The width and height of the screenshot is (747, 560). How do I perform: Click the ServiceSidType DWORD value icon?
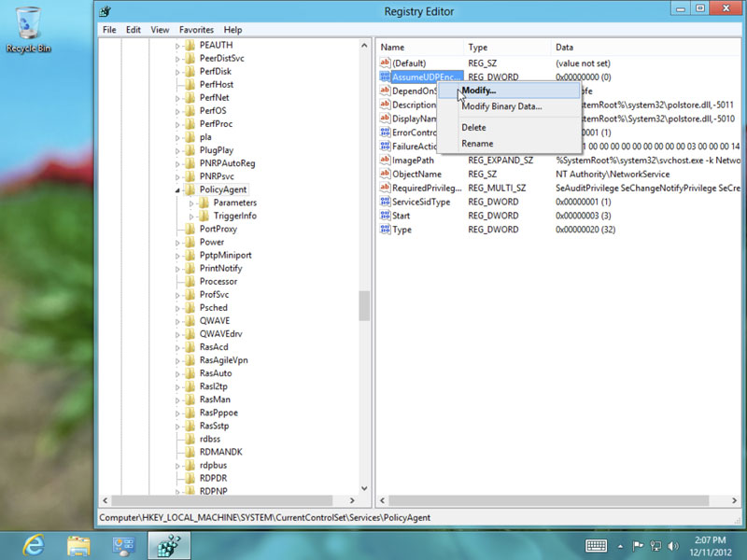(x=385, y=202)
